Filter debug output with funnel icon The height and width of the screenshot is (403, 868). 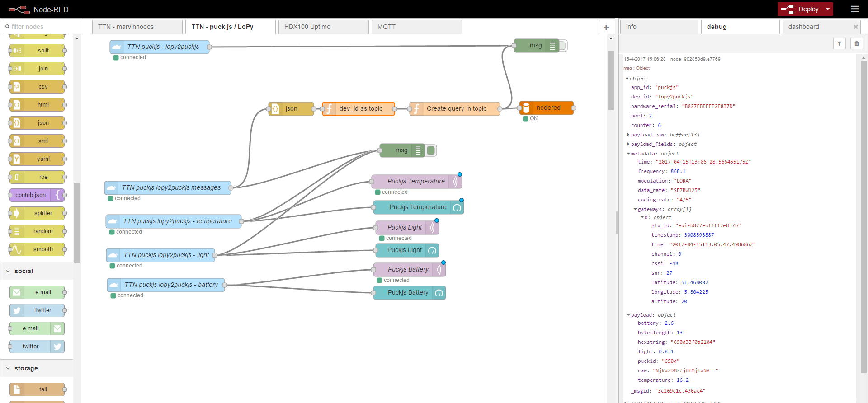coord(840,44)
